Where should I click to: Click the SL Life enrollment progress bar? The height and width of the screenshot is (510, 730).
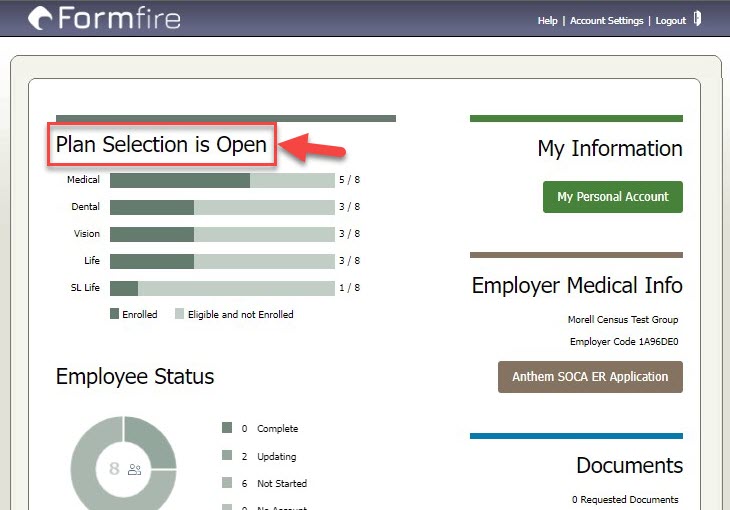coord(222,288)
